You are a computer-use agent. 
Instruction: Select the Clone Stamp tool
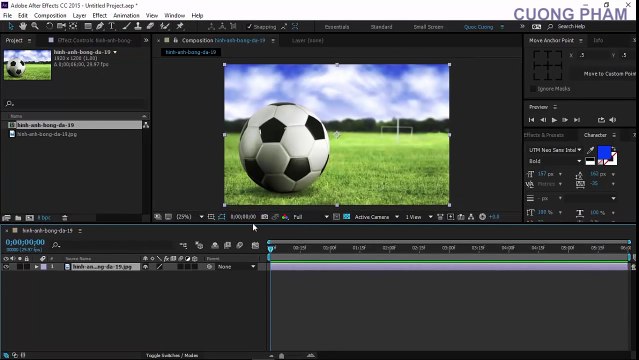pyautogui.click(x=138, y=26)
